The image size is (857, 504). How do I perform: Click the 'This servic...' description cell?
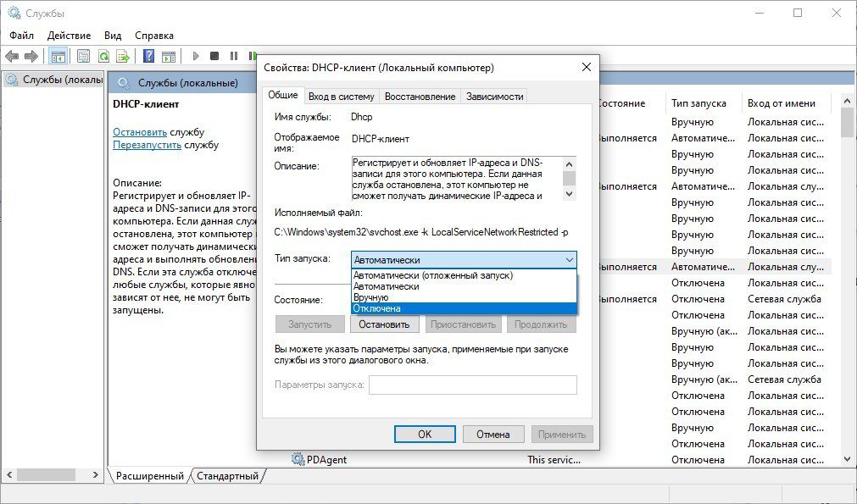click(x=554, y=460)
